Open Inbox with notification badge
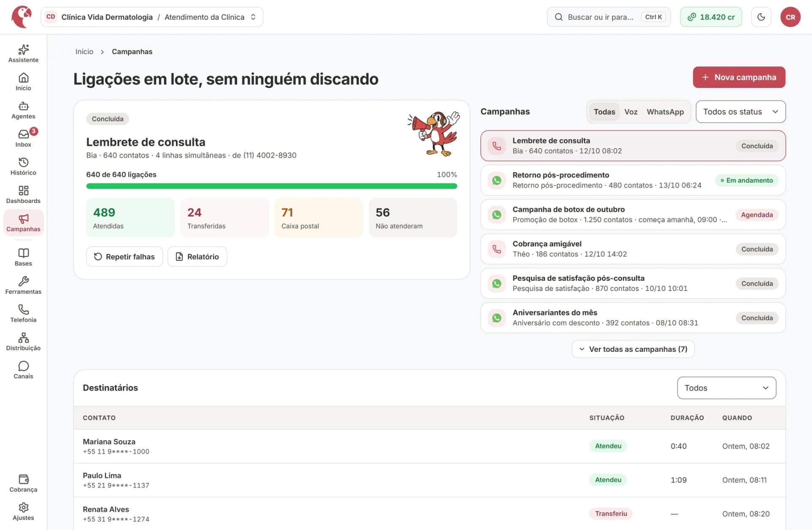 point(23,138)
